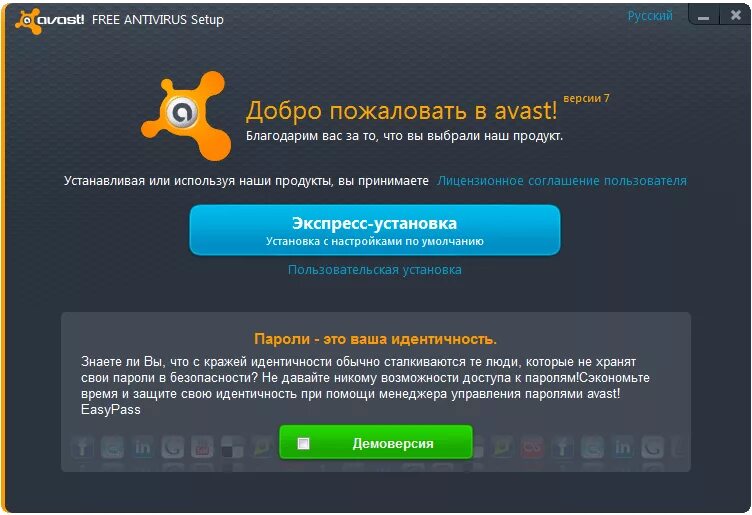Choose Пользовательская установка option
The image size is (752, 515).
375,270
